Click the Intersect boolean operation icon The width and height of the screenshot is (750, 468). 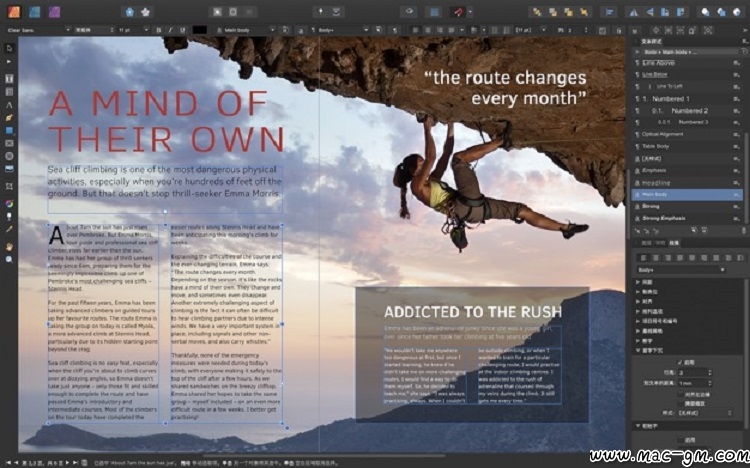click(x=737, y=12)
